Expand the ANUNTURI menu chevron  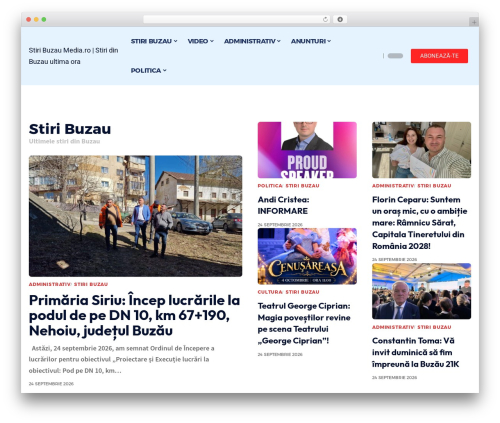[329, 41]
